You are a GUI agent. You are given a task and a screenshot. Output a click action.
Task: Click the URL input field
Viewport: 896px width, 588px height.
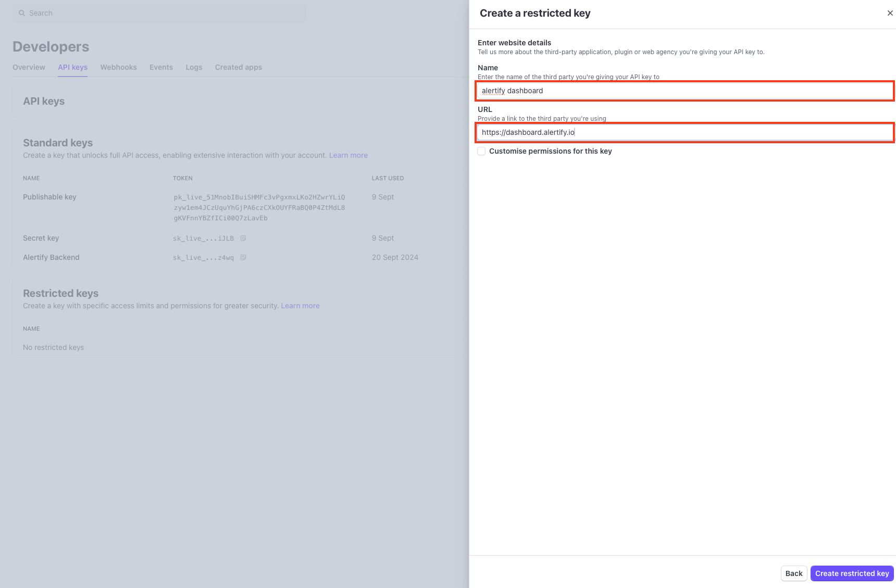[685, 132]
